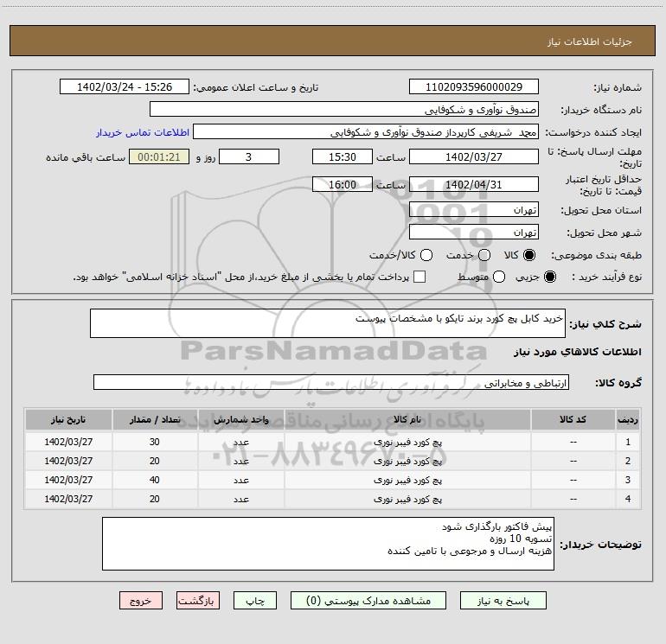Image resolution: width=666 pixels, height=644 pixels.
Task: Click row number 4 cell
Action: pos(628,500)
